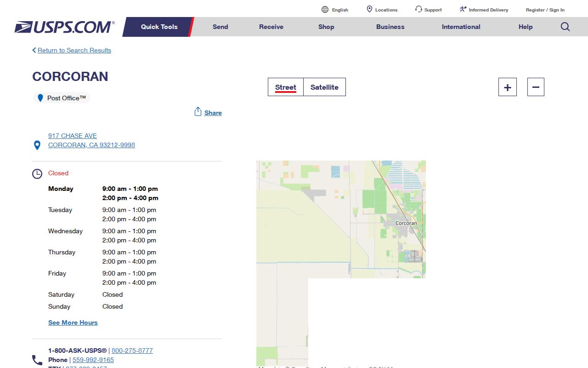Click the CORCORAN page heading
The image size is (588, 368).
coord(70,76)
